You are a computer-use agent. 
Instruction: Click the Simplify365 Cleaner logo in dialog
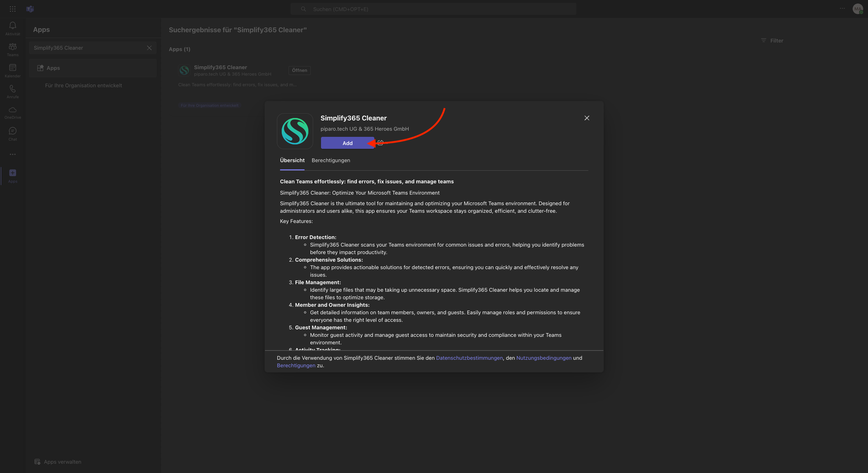pyautogui.click(x=295, y=131)
